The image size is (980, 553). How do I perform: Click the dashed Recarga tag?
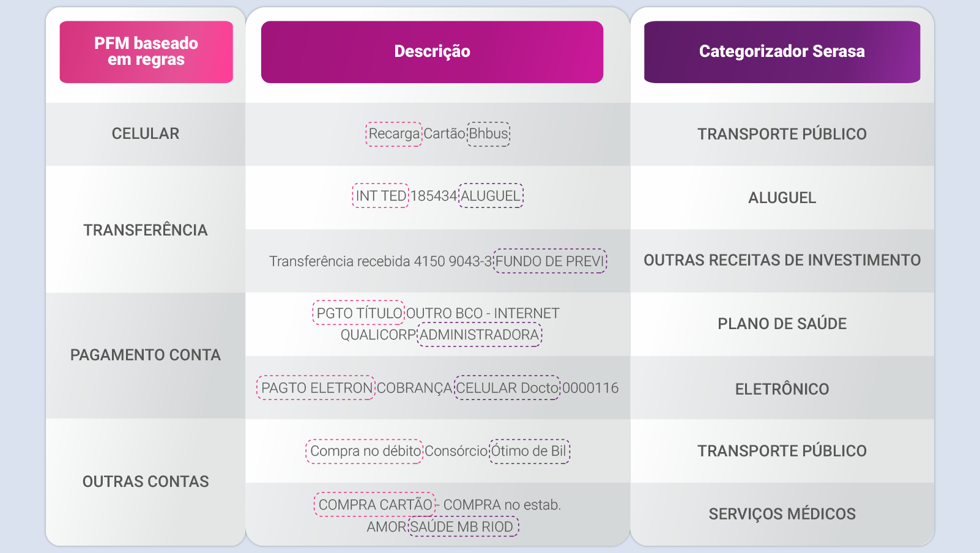pos(394,134)
